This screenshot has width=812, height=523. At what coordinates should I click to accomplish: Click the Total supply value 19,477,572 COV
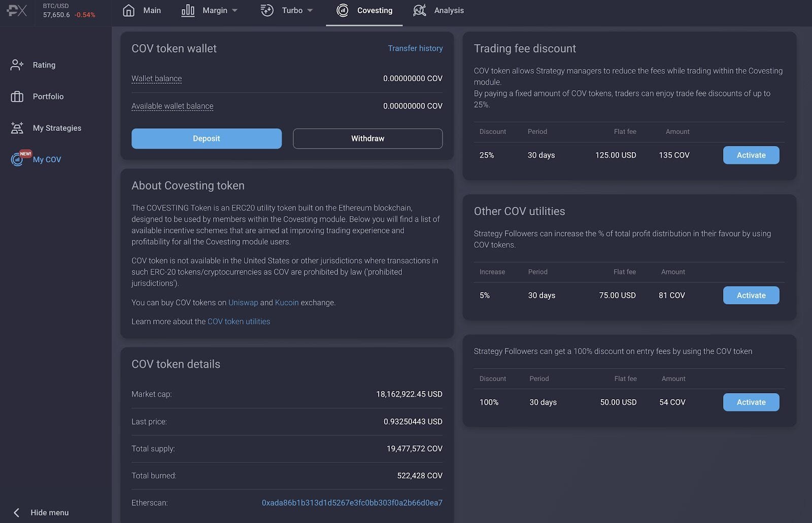tap(415, 448)
